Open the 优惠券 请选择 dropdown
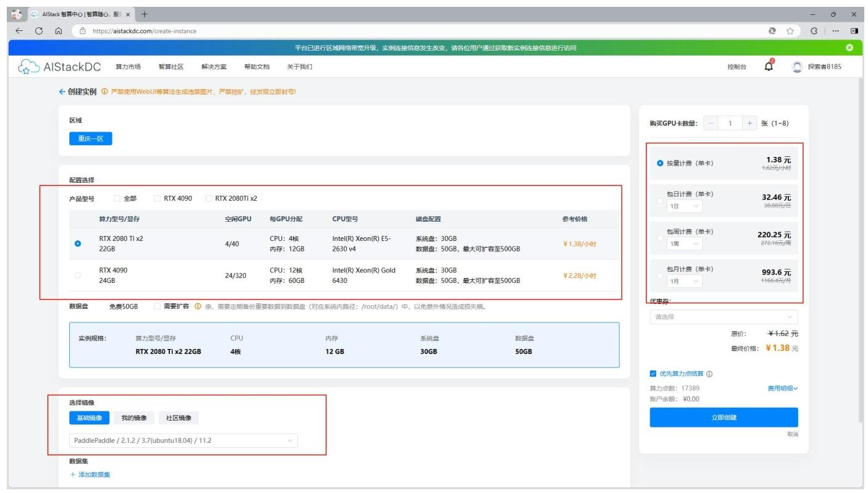This screenshot has width=868, height=493. click(724, 317)
